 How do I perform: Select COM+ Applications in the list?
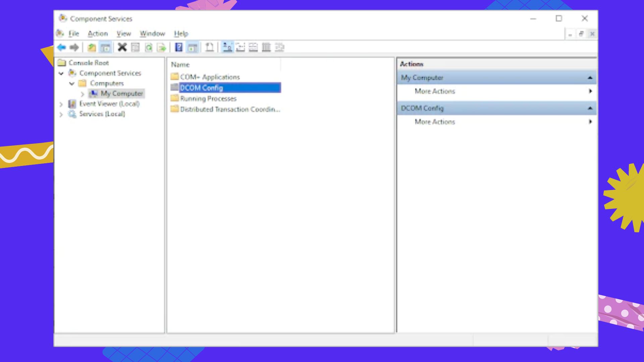[x=210, y=77]
